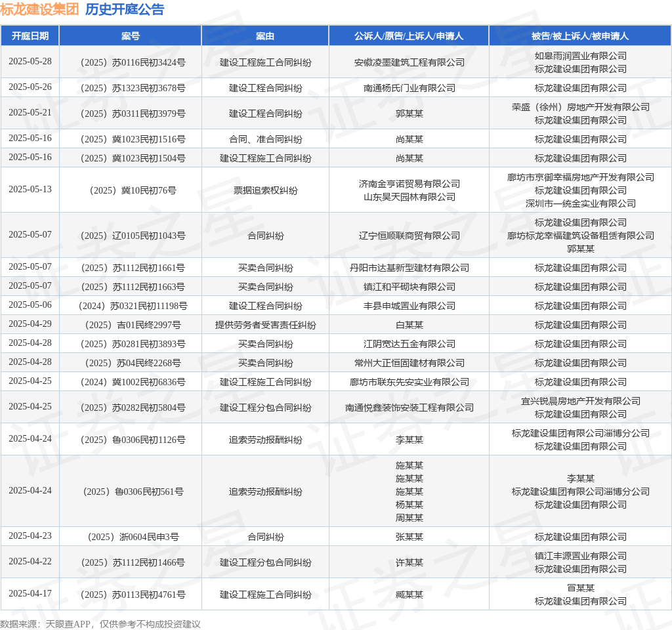The width and height of the screenshot is (672, 630).
Task: Click plaintiff 臧某某
Action: [409, 595]
